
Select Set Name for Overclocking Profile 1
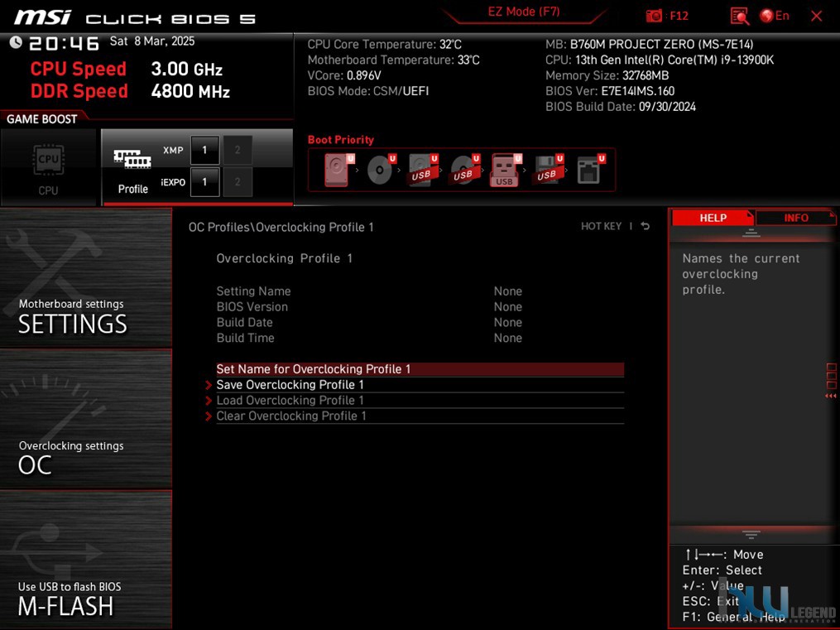[x=420, y=369]
